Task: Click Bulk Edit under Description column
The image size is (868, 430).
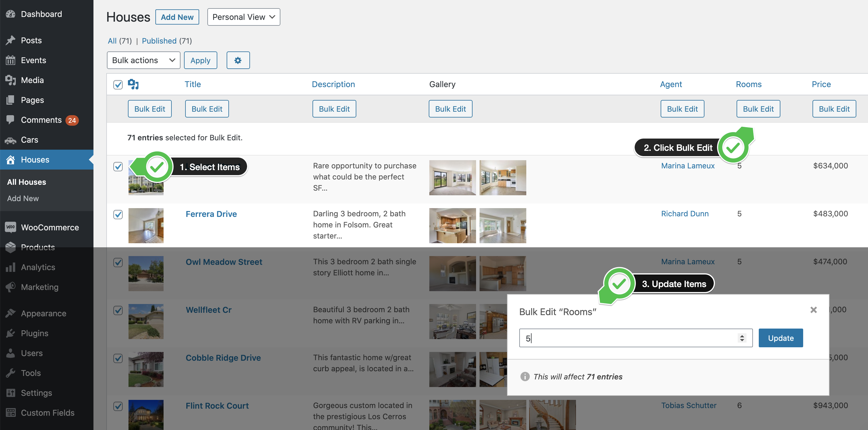Action: click(x=334, y=109)
